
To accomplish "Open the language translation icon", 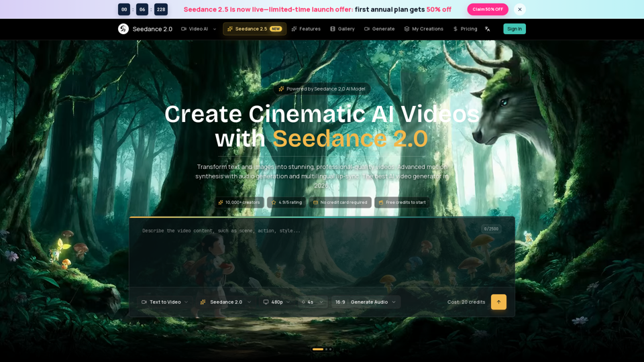I will (x=488, y=29).
